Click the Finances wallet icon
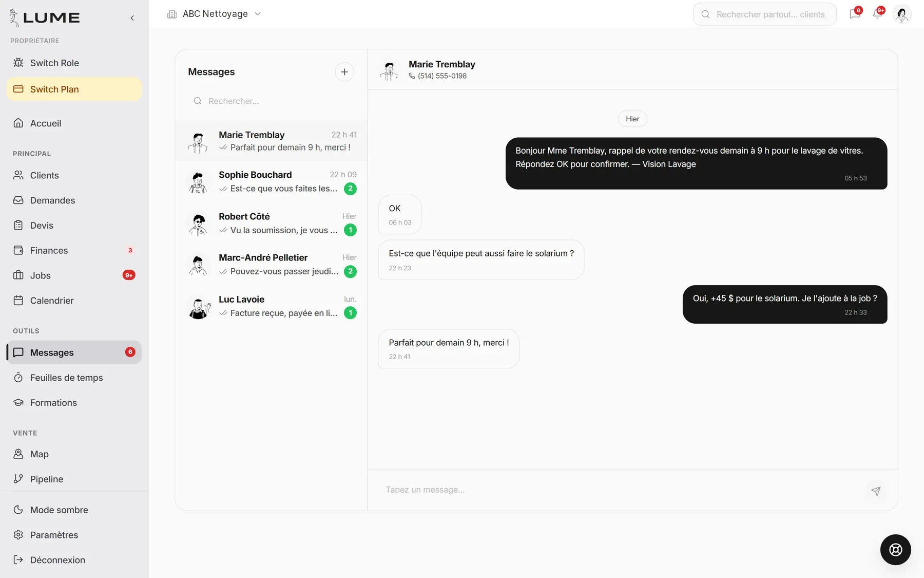Screen dimensions: 924x578 coord(18,250)
